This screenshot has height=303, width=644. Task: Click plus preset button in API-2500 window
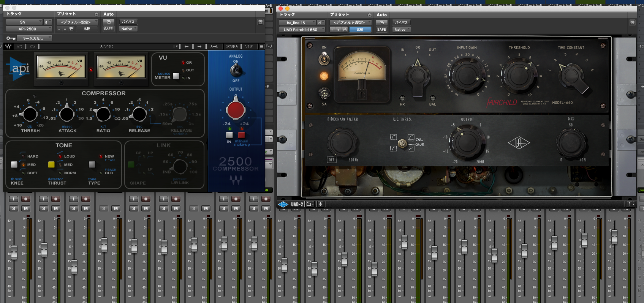point(65,29)
